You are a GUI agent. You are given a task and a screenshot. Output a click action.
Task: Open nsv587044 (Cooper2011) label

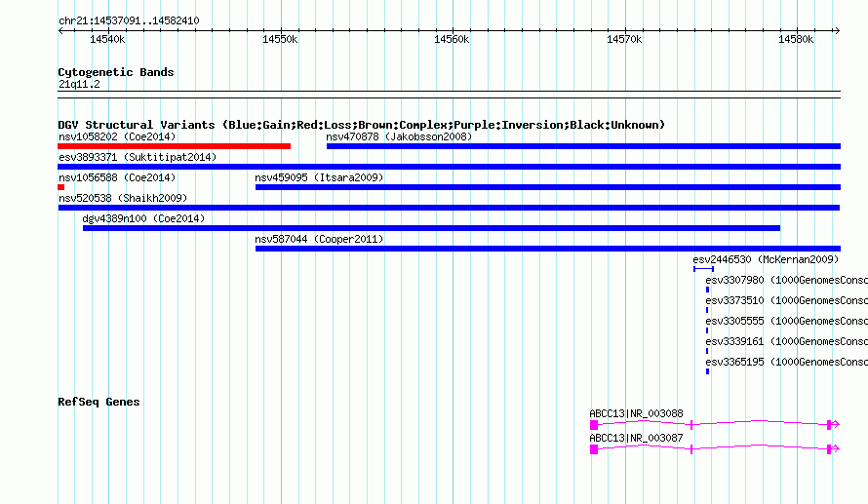tap(319, 239)
